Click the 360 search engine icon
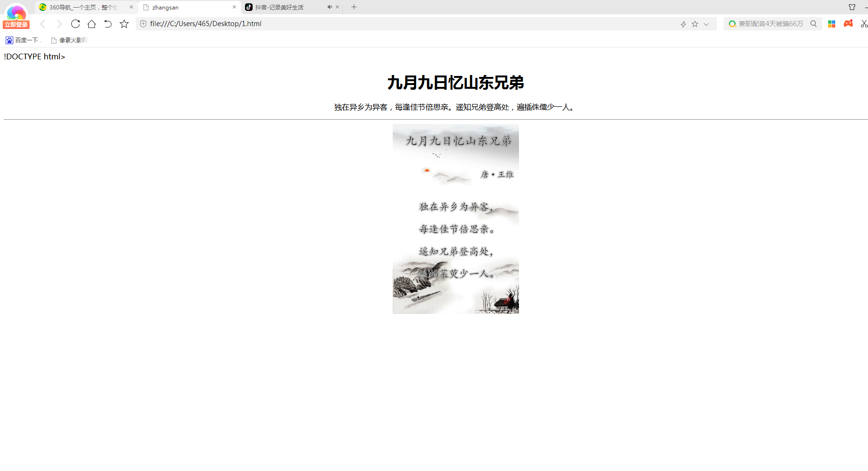The width and height of the screenshot is (868, 471). pyautogui.click(x=732, y=24)
